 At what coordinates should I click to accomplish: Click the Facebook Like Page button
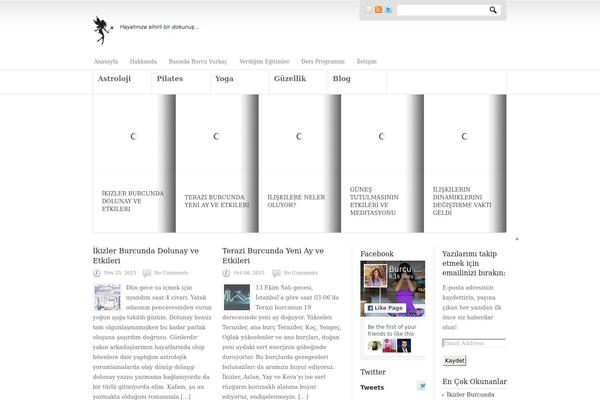point(385,308)
